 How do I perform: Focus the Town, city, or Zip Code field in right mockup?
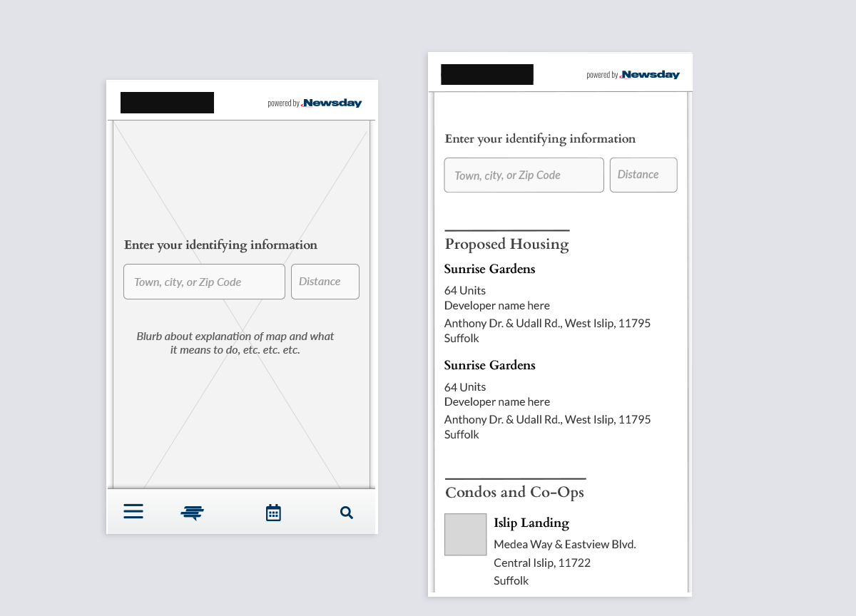[x=524, y=175]
